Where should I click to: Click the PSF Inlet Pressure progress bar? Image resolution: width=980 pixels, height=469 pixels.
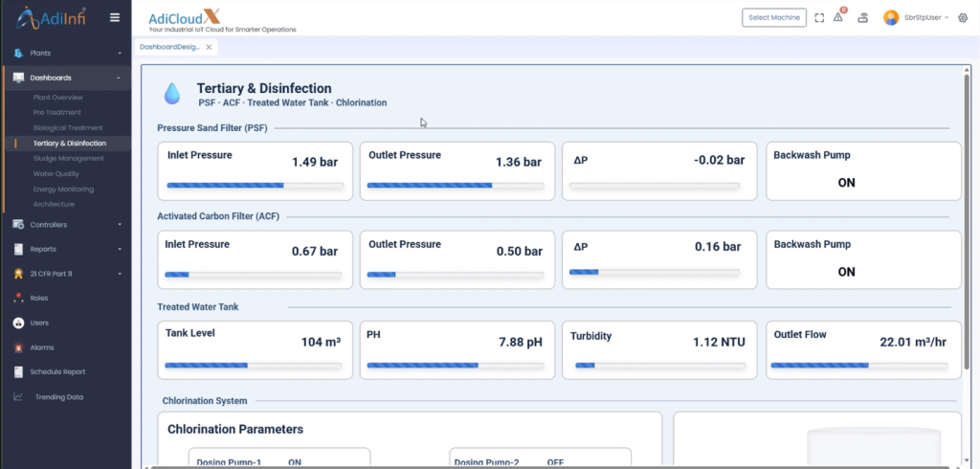coord(255,186)
